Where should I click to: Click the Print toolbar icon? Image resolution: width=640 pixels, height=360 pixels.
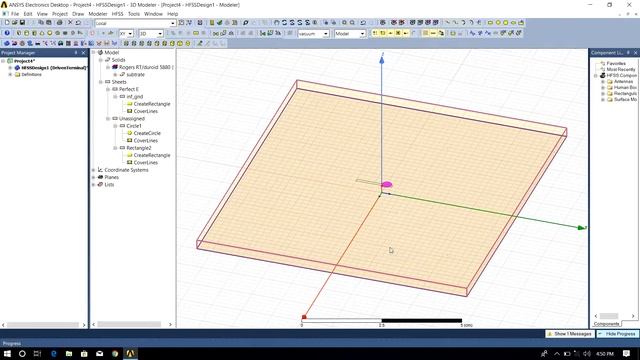(x=60, y=23)
